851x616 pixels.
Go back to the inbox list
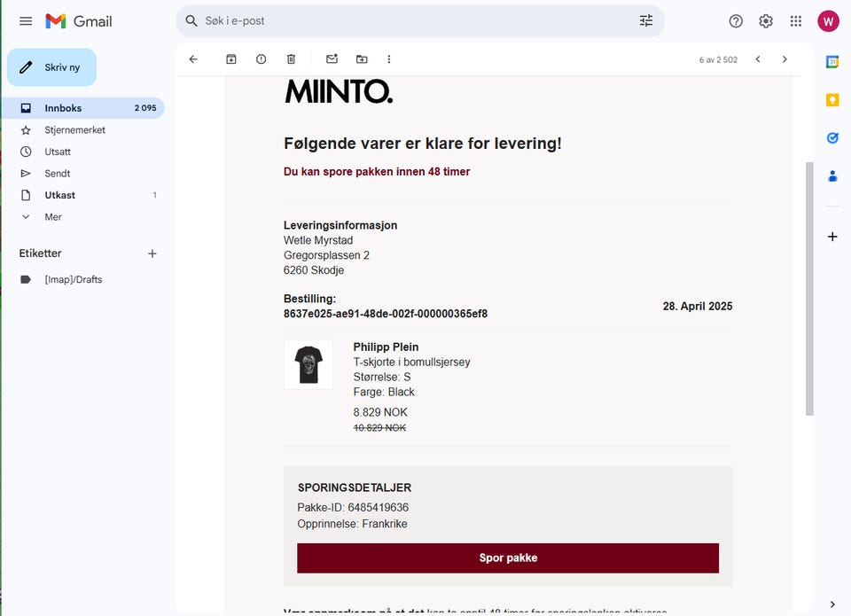(193, 59)
